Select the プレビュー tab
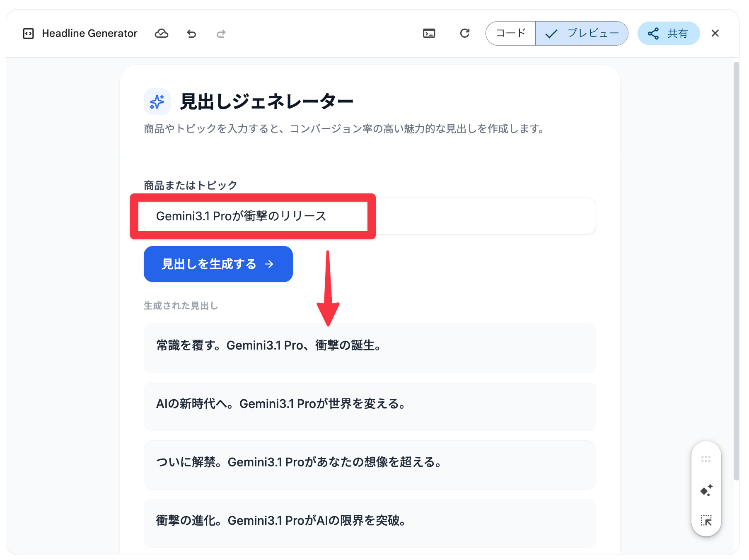749x560 pixels. coord(582,33)
